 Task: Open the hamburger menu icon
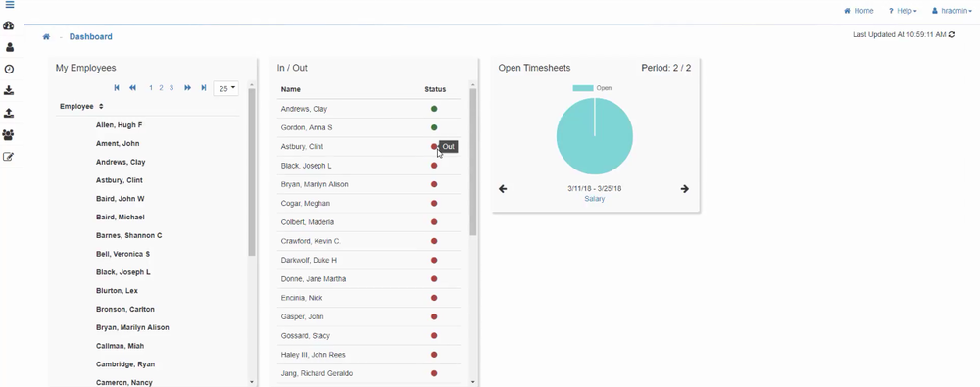10,4
